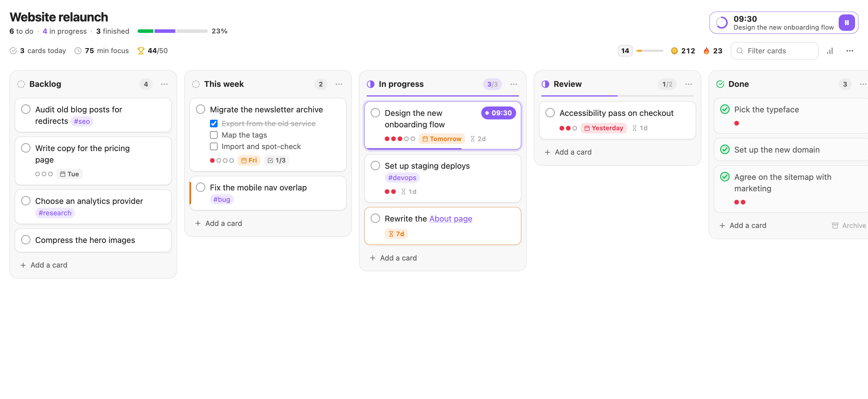Screen dimensions: 868x399
Task: Mark Set up staging deploys complete
Action: [375, 165]
